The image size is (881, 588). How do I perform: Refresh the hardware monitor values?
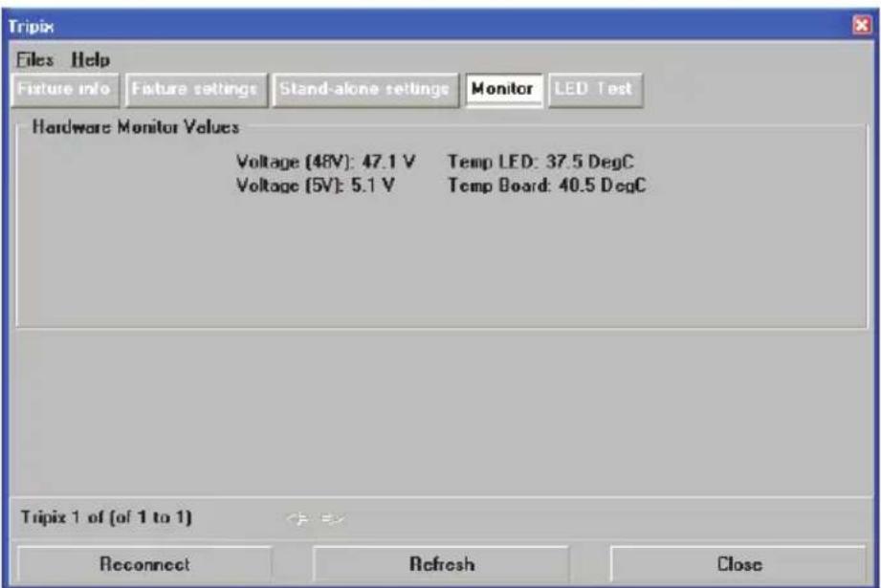click(442, 564)
